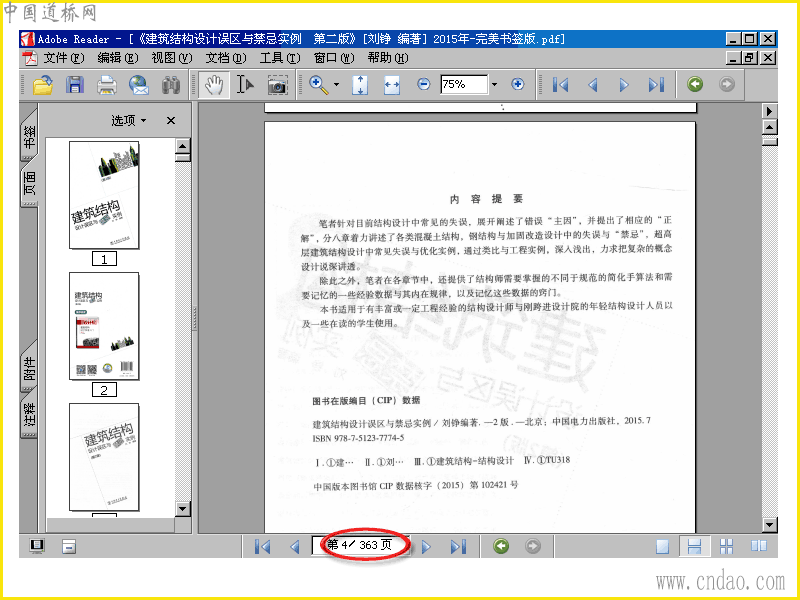Open the 帮助(H) menu
Screen dimensions: 800x600
[x=388, y=58]
